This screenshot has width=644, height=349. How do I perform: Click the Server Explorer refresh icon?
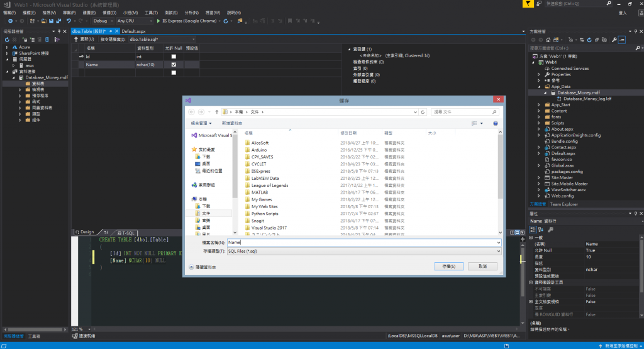pyautogui.click(x=7, y=40)
